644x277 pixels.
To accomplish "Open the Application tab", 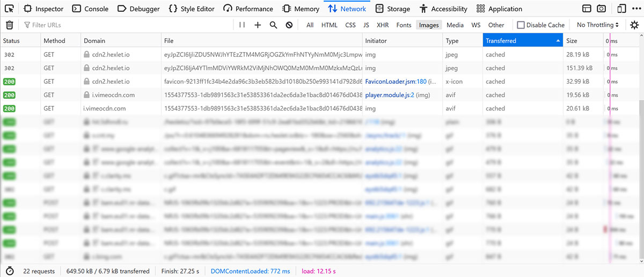I will pos(499,9).
